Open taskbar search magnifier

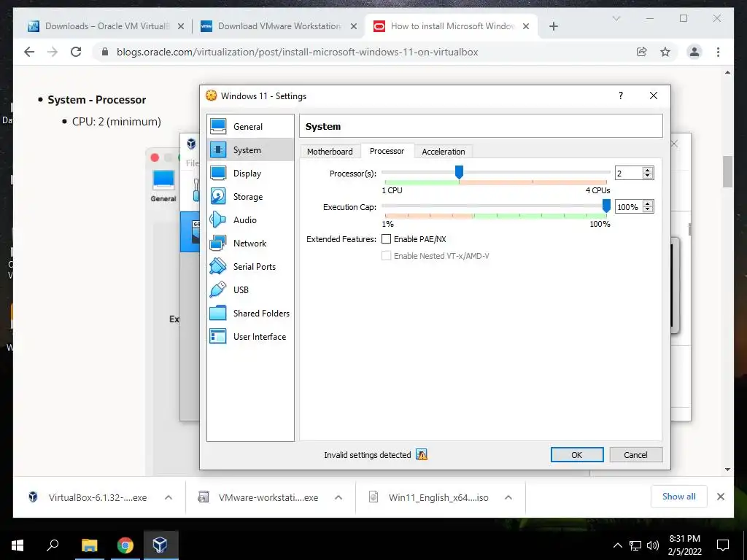point(53,545)
